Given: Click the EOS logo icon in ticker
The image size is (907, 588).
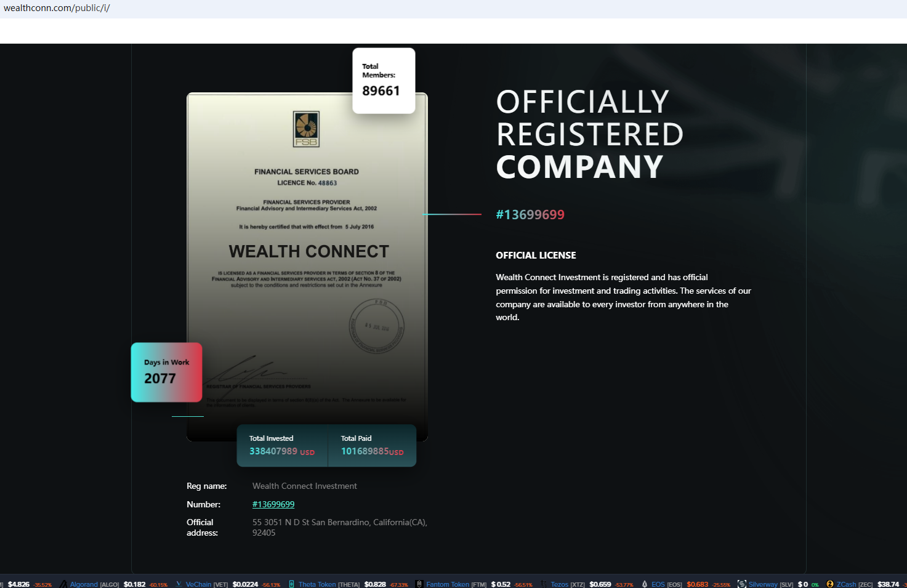Looking at the screenshot, I should coord(645,584).
